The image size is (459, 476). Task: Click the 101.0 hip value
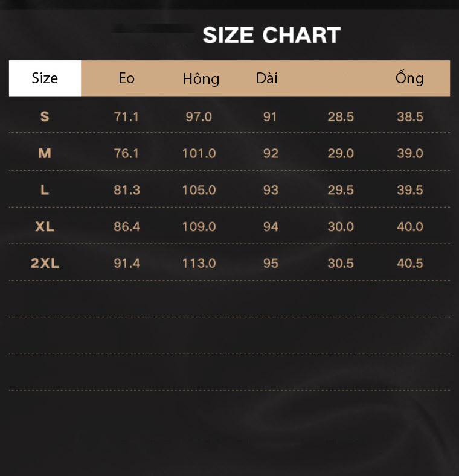point(199,154)
